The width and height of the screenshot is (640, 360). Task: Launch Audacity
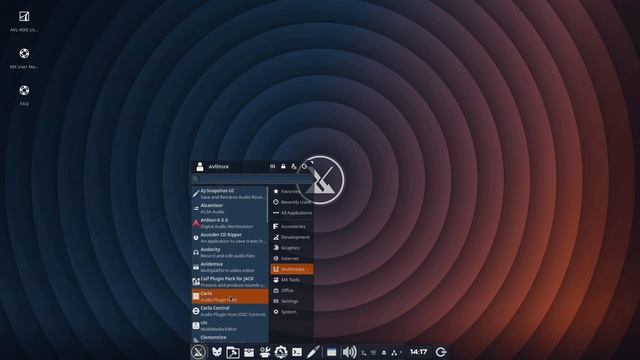(x=230, y=252)
